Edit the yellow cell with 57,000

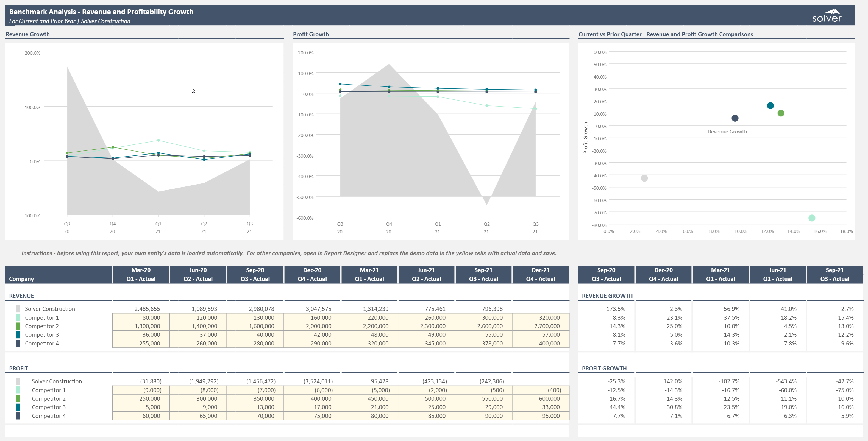pyautogui.click(x=541, y=334)
